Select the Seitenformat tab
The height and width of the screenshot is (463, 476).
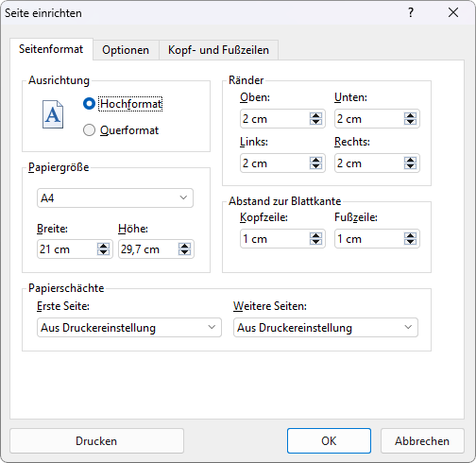pos(51,49)
